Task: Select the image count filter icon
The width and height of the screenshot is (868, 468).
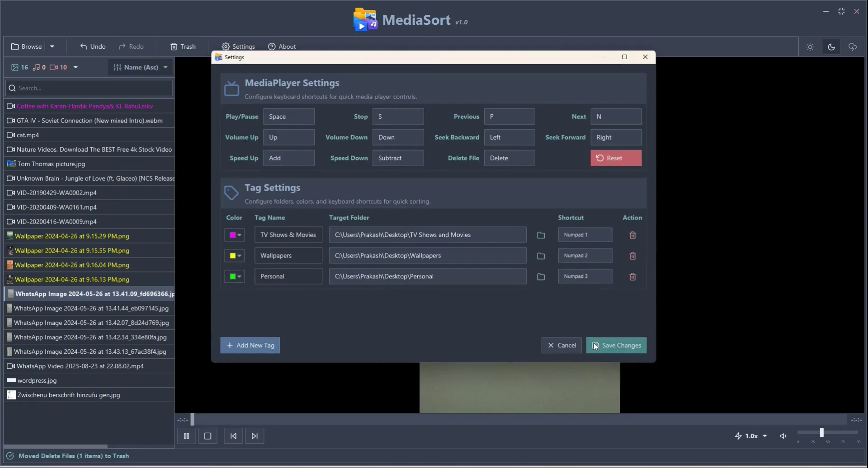Action: coord(14,67)
